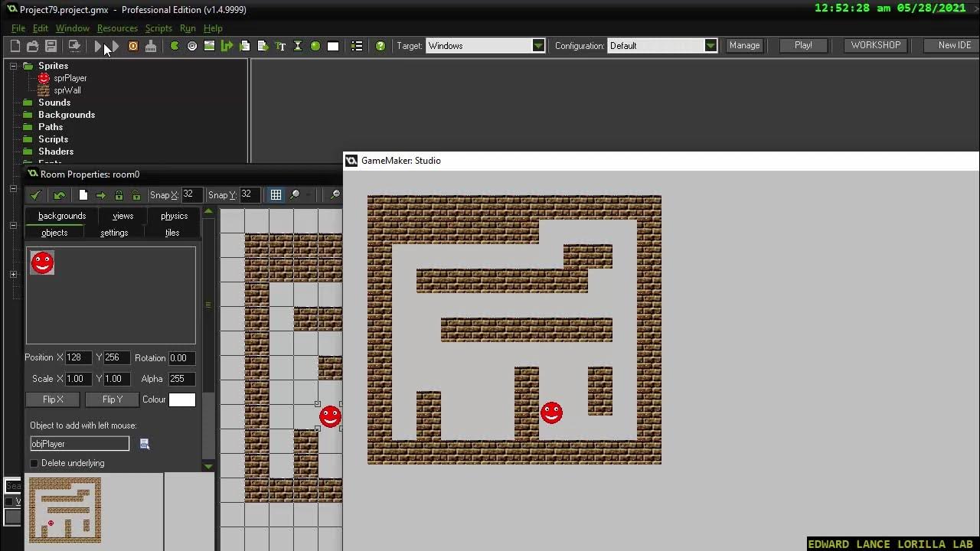Open the Configuration dropdown
The height and width of the screenshot is (551, 980).
click(710, 46)
